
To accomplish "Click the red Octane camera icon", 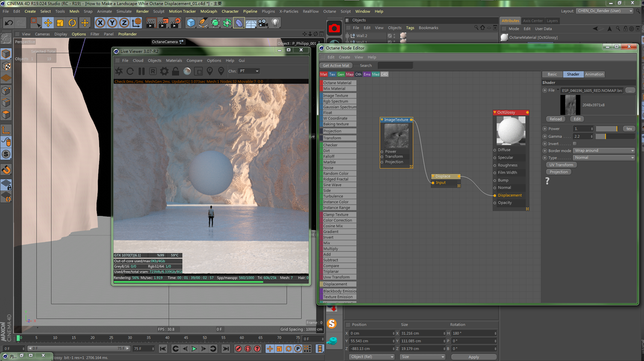I will [x=334, y=28].
